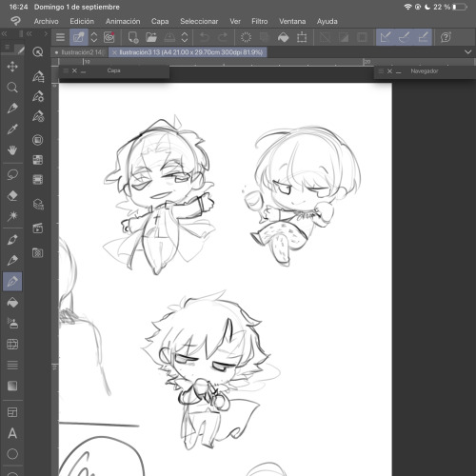The width and height of the screenshot is (476, 476).
Task: Select the Balloon ellipse tool
Action: 12,454
